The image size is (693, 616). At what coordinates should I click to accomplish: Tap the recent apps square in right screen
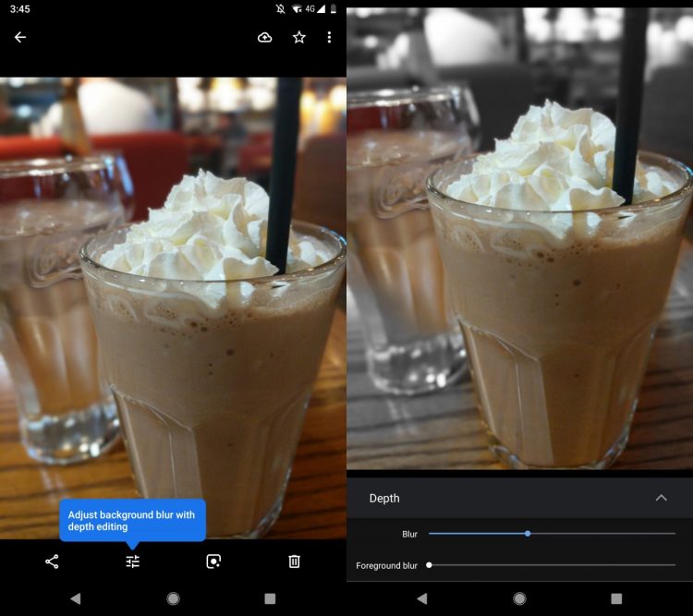616,598
